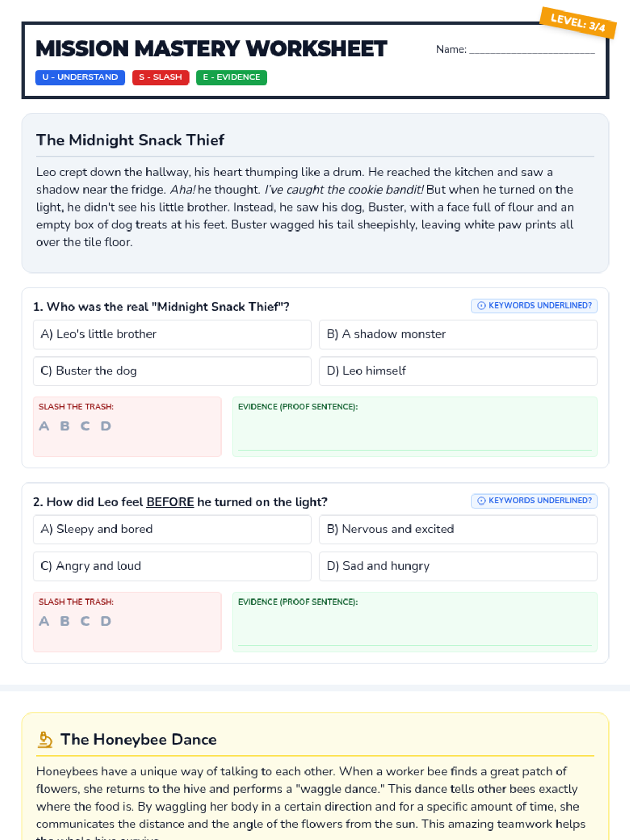This screenshot has width=630, height=840.
Task: Click the U - UNDERSTAND blue tag
Action: [80, 77]
